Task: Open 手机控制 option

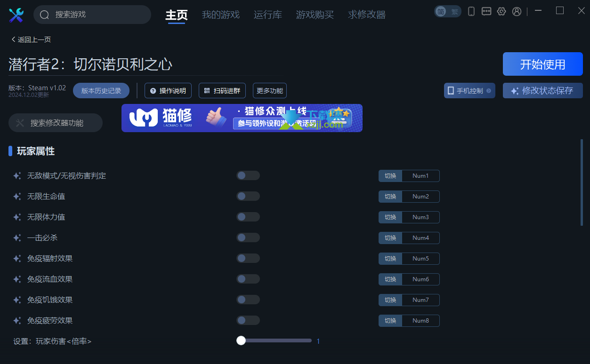Action: [469, 91]
